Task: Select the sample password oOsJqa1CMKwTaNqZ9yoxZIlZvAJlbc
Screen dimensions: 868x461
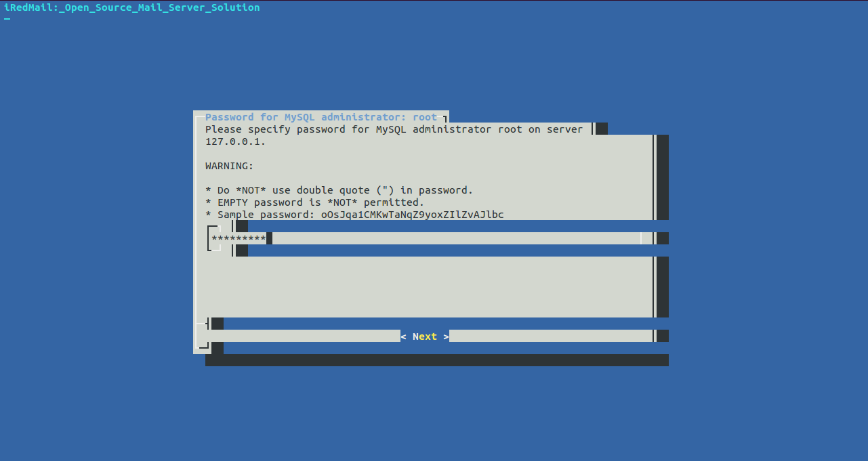Action: tap(413, 215)
